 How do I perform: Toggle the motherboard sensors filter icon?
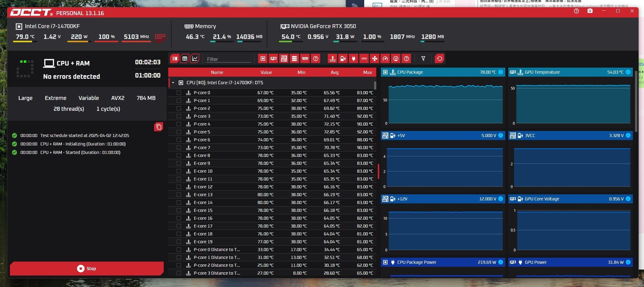pyautogui.click(x=284, y=59)
